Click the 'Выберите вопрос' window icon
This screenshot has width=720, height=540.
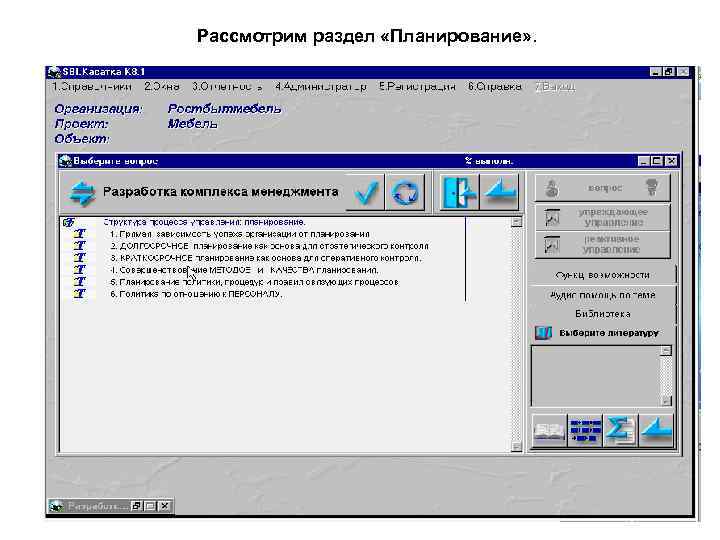(65, 161)
